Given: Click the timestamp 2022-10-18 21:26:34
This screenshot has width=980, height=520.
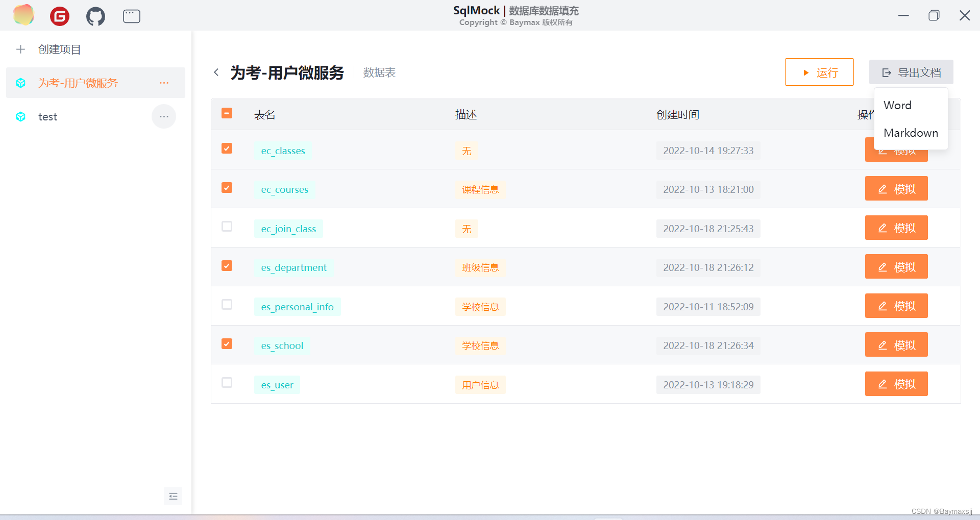Looking at the screenshot, I should coord(708,345).
